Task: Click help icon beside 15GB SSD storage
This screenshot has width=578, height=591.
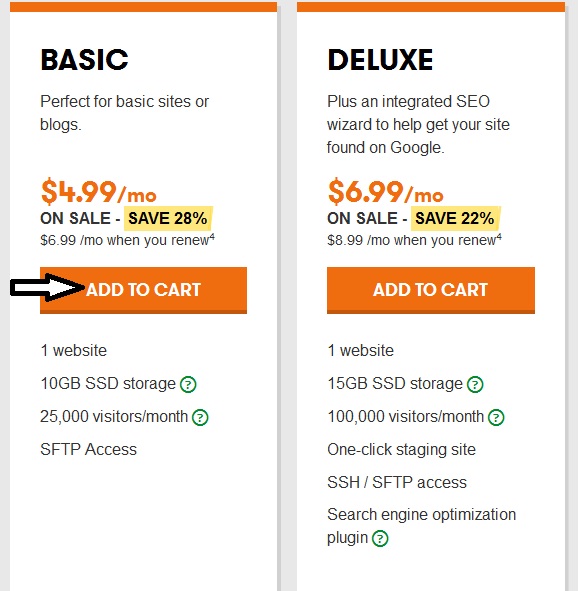Action: [x=475, y=384]
